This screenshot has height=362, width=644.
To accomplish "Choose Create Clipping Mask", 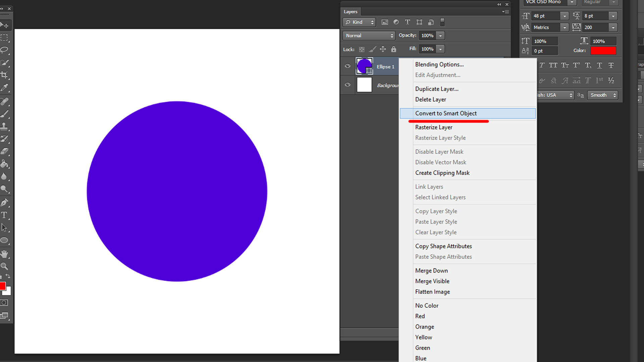I will point(442,173).
